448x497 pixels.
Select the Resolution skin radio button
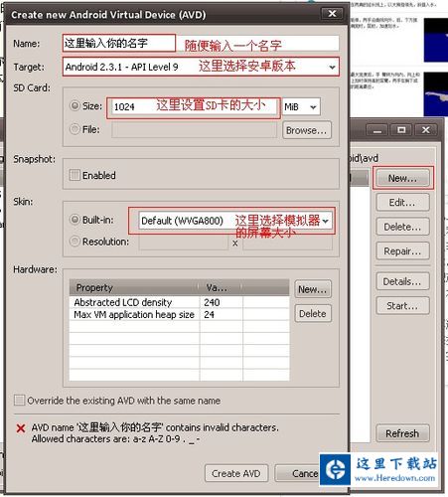click(75, 242)
